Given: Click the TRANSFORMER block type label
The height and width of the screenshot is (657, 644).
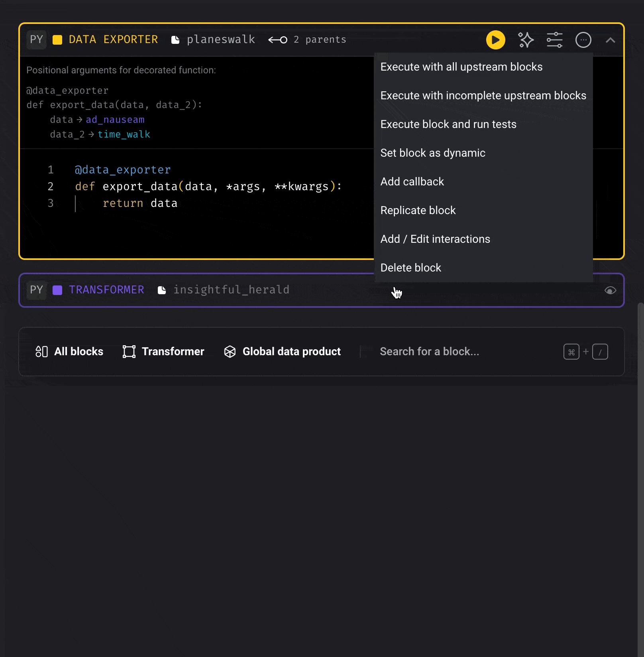Looking at the screenshot, I should pyautogui.click(x=106, y=290).
